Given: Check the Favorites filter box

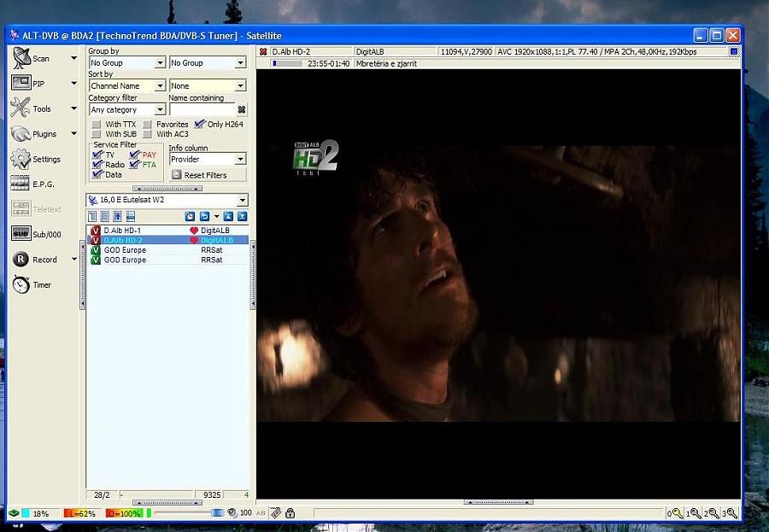Looking at the screenshot, I should pos(148,125).
